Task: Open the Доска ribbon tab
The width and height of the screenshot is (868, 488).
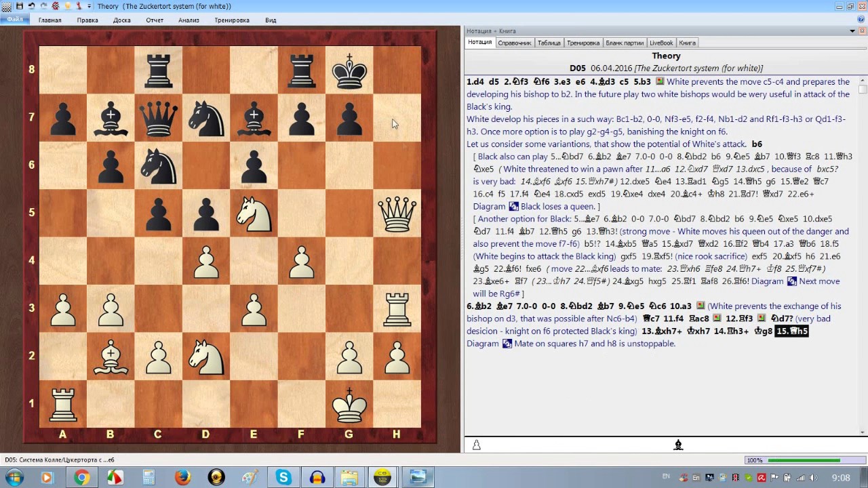Action: (x=122, y=20)
